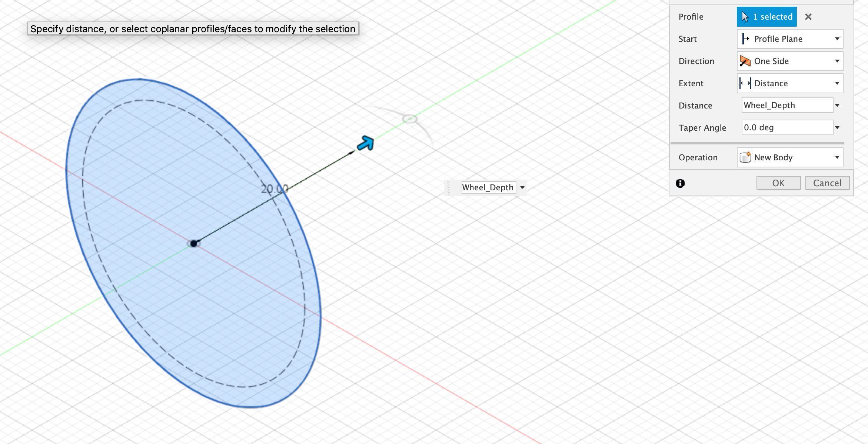Confirm the extrude with OK
Viewport: 868px width, 444px height.
(x=778, y=183)
